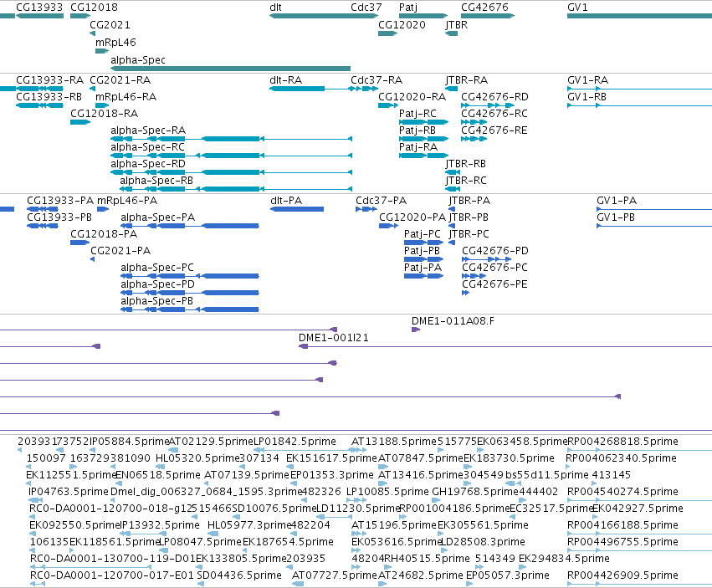Select transcript alpha-Spec-RA
Image resolution: width=712 pixels, height=588 pixels.
pos(231,139)
